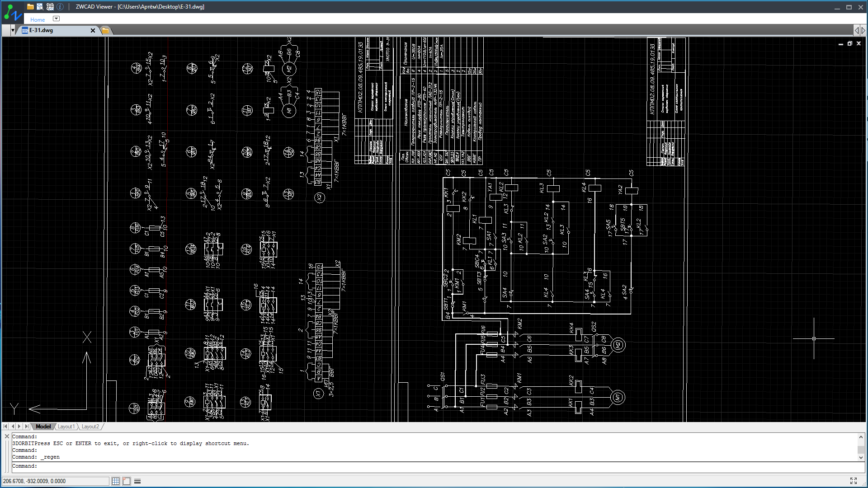Maximize the ZWCAD Viewer window

coord(849,7)
